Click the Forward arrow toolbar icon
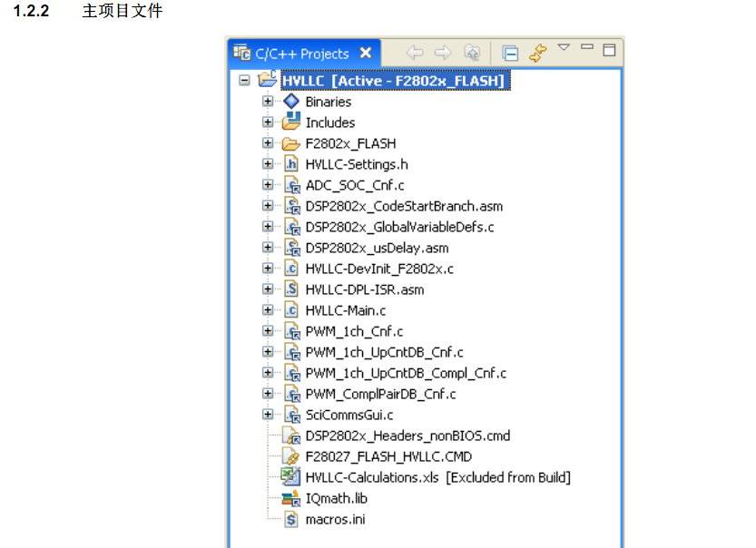The height and width of the screenshot is (548, 756). [x=443, y=53]
